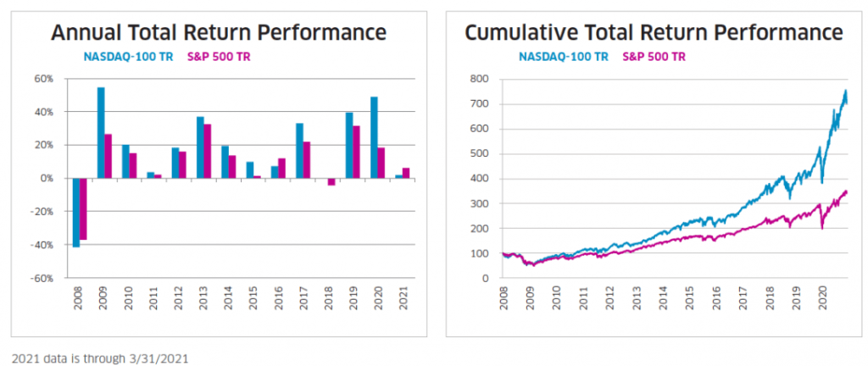Click the Cumulative Total Return Performance title
This screenshot has height=366, width=868.
[654, 33]
